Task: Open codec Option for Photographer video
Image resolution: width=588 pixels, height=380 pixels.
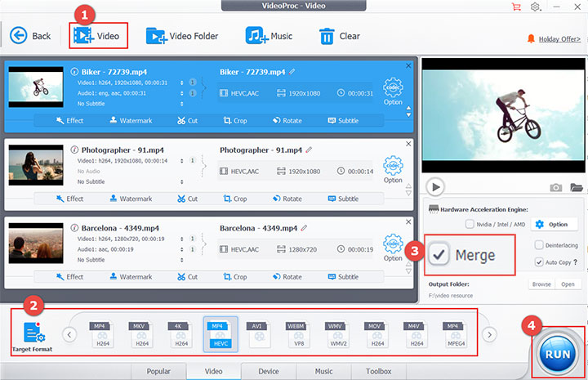Action: 393,169
